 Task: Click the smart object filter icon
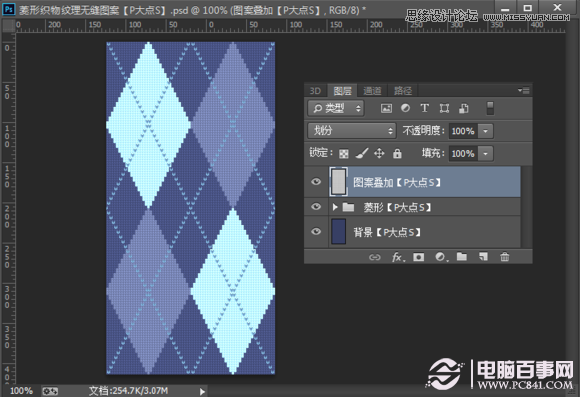(x=463, y=108)
